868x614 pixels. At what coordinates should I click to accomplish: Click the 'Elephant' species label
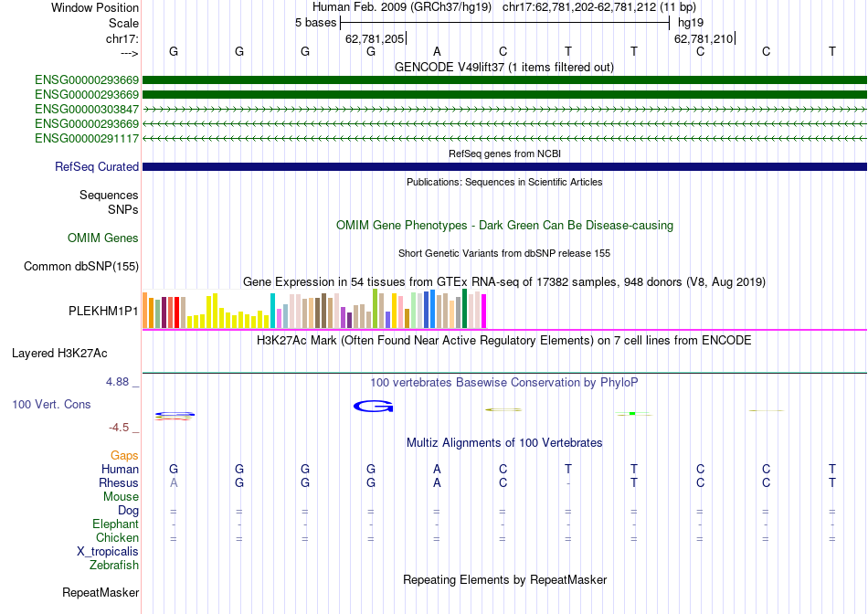tap(115, 524)
